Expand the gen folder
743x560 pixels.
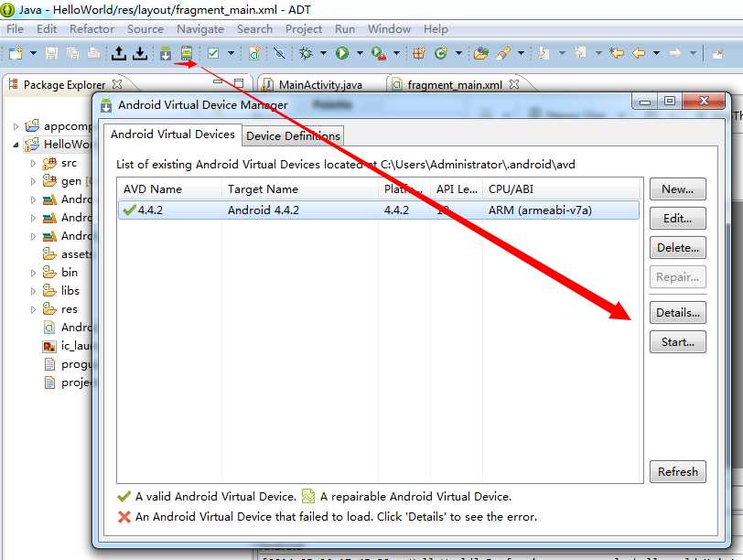tap(33, 181)
